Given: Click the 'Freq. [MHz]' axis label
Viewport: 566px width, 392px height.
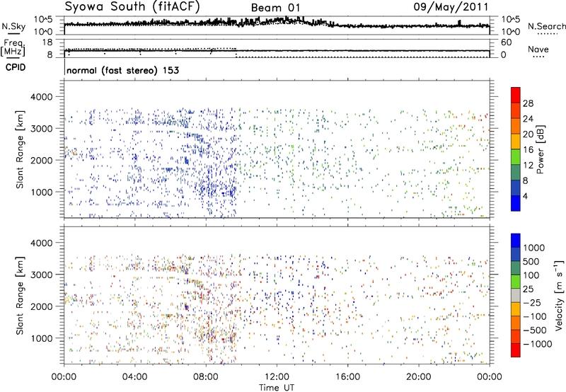Looking at the screenshot, I should [x=13, y=48].
